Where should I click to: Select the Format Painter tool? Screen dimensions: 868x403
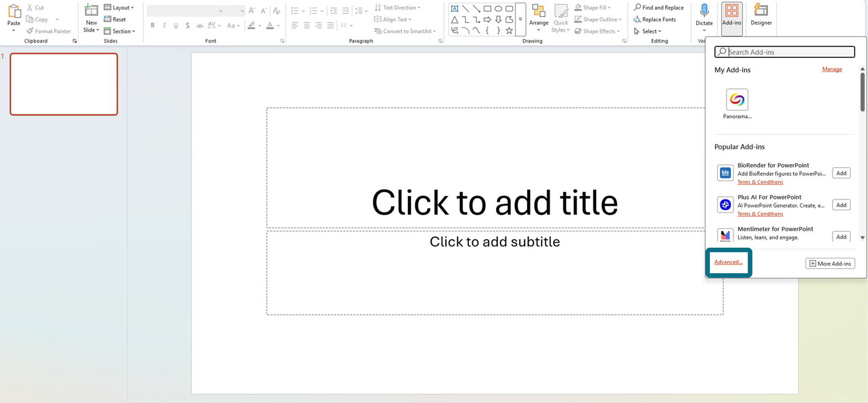tap(48, 31)
